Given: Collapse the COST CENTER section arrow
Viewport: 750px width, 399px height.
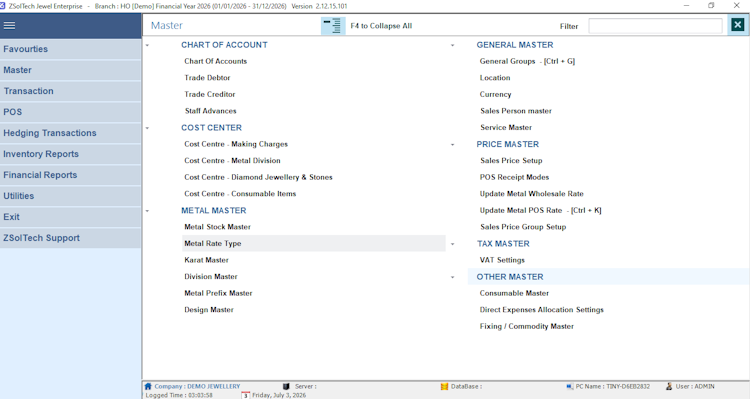Looking at the screenshot, I should (147, 128).
